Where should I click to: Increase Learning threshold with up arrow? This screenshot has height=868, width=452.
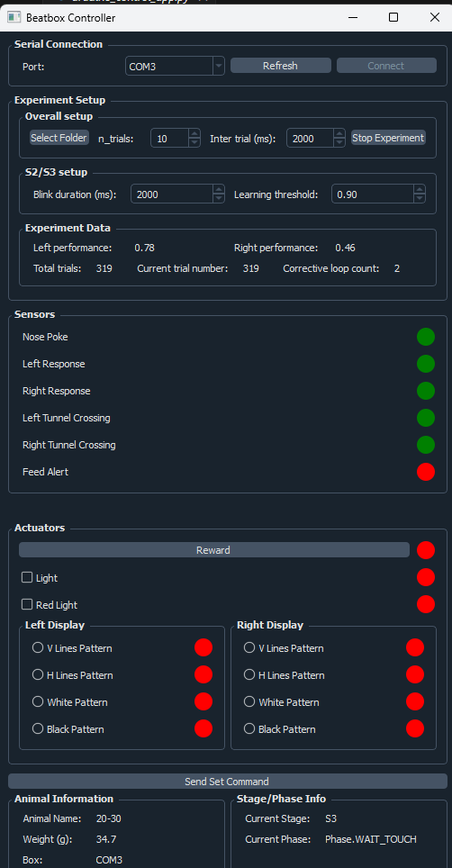pyautogui.click(x=420, y=190)
